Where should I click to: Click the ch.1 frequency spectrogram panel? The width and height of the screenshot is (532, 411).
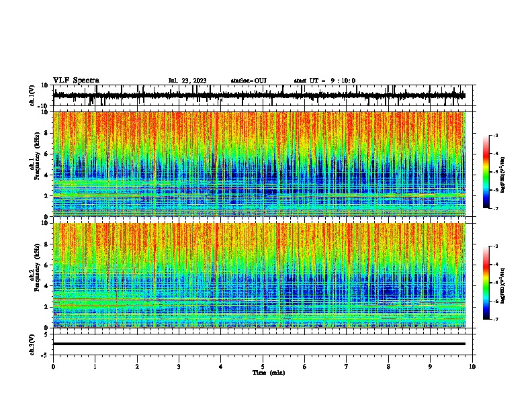[259, 164]
